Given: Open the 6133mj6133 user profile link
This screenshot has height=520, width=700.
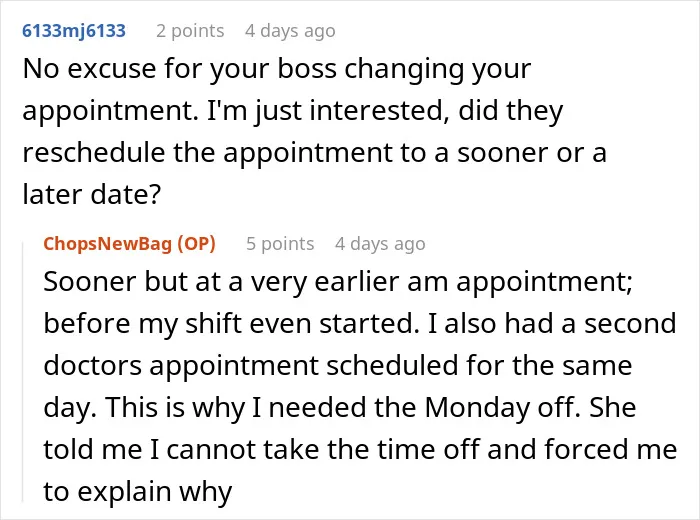Looking at the screenshot, I should click(74, 31).
